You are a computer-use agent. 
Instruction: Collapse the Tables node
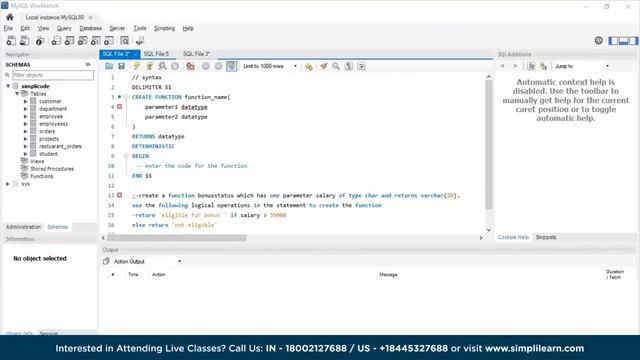(x=17, y=93)
